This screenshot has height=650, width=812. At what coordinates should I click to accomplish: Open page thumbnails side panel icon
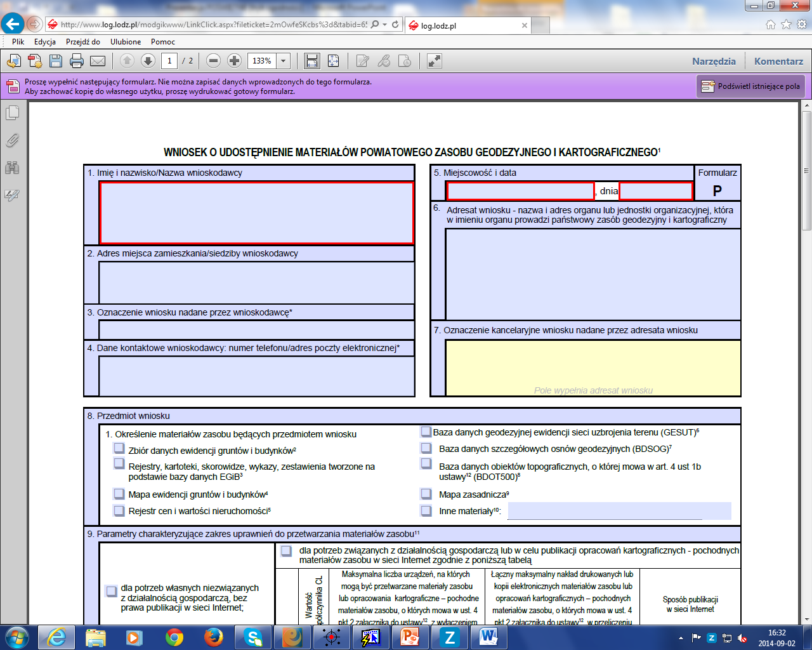[x=12, y=113]
